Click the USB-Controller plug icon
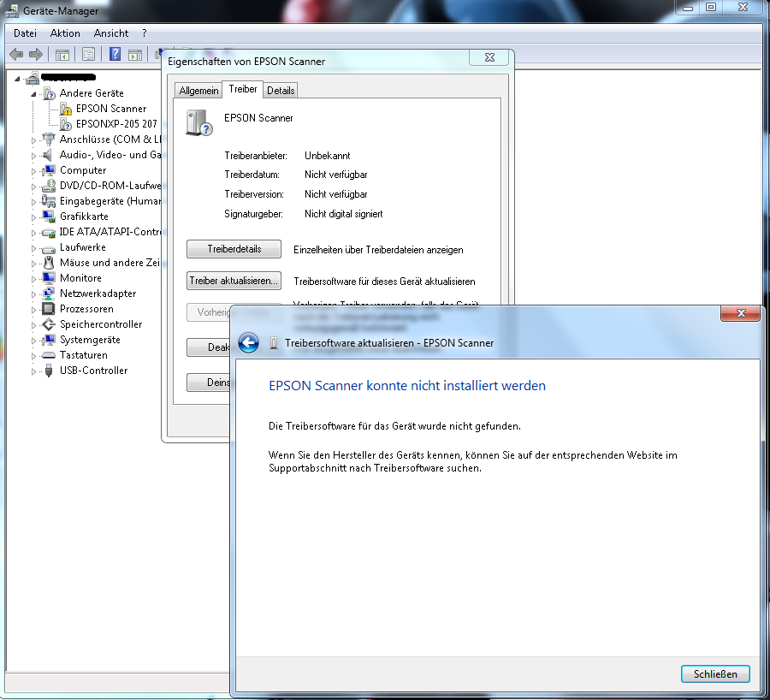This screenshot has width=770, height=700. coord(49,371)
